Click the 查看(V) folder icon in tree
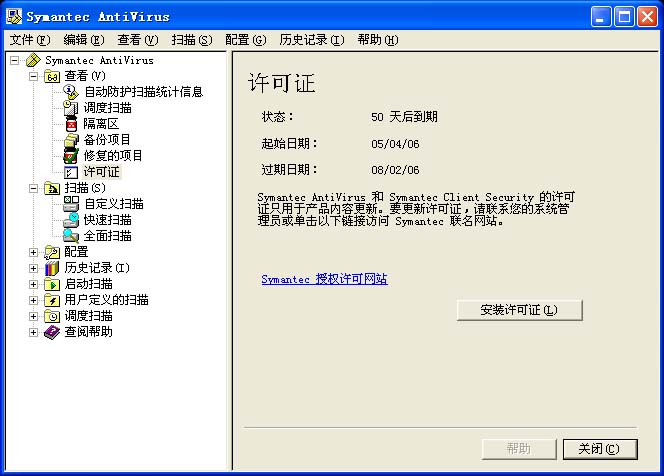The width and height of the screenshot is (664, 476). (52, 76)
